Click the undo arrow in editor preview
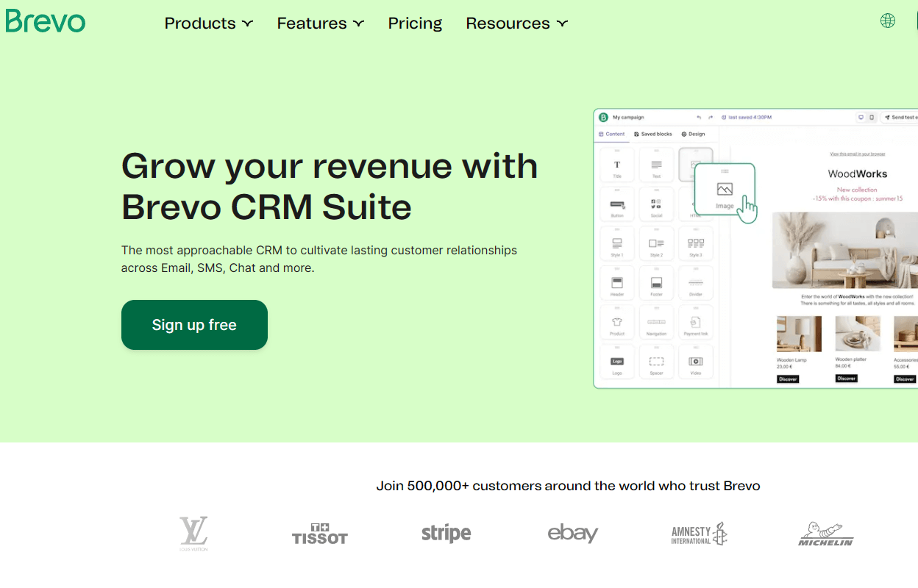The image size is (918, 588). (x=699, y=118)
